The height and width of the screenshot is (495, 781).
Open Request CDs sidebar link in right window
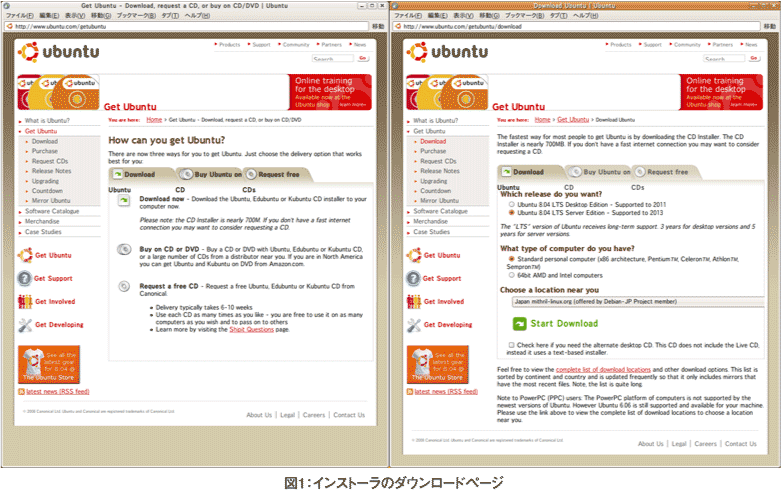(x=438, y=161)
